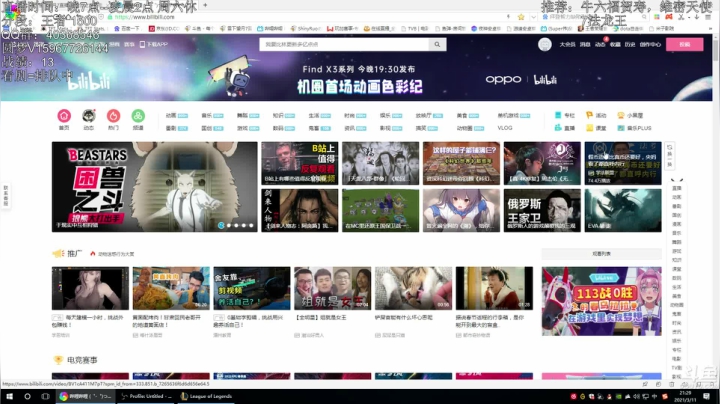Open the 动态 avatar circle icon
Viewport: 720px width, 404px height.
point(89,116)
